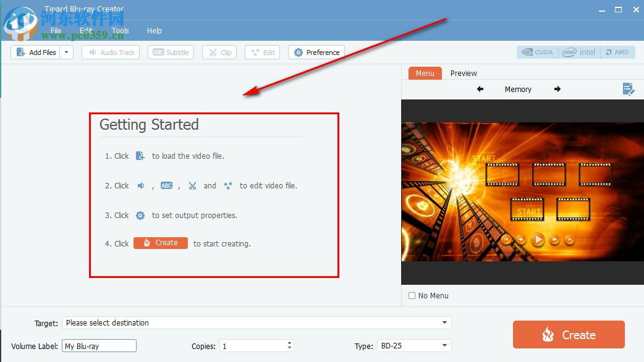The width and height of the screenshot is (644, 362).
Task: Click the Volume Label input field
Action: (x=99, y=346)
